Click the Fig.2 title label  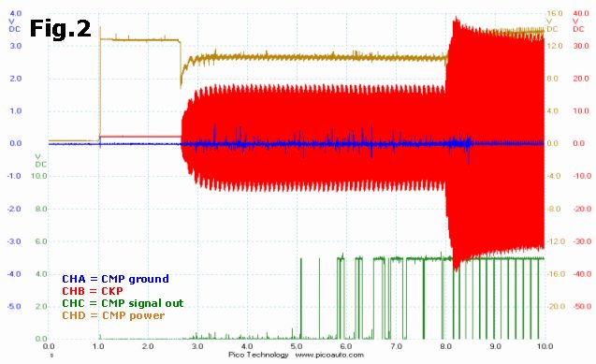(x=60, y=29)
